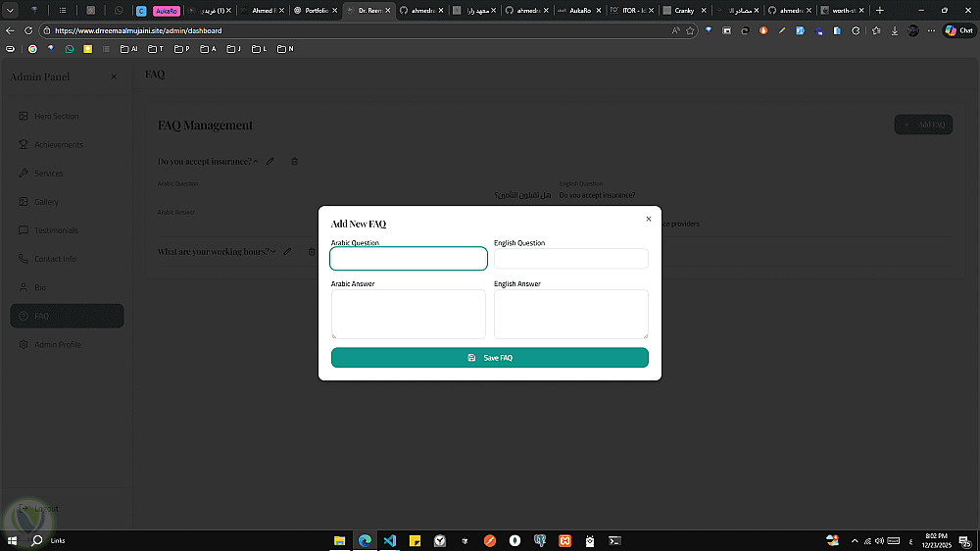
Task: Click the browser address bar URL
Action: click(x=138, y=30)
